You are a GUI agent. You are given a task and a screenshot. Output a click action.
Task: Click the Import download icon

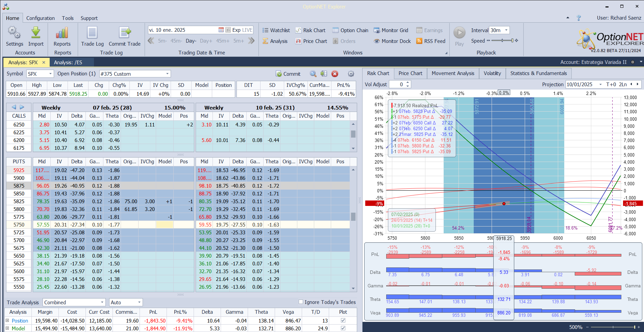(36, 33)
